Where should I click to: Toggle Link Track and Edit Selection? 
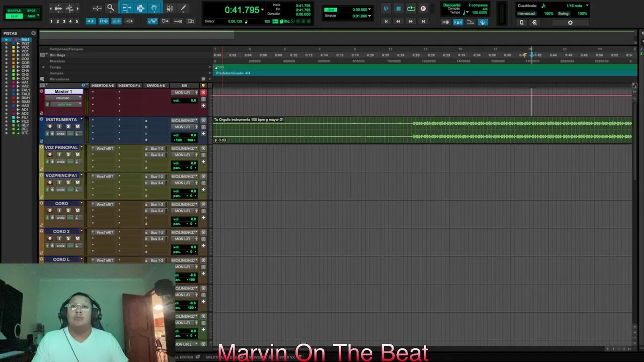[x=116, y=21]
